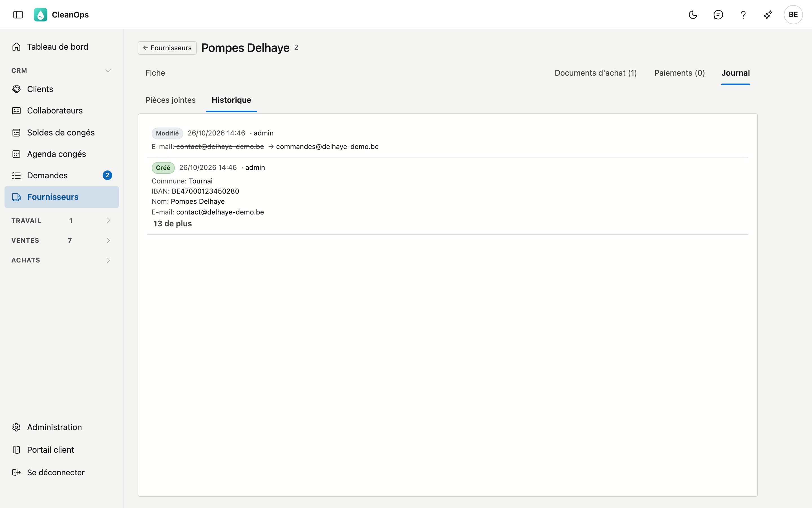Toggle the sidebar panel icon

[18, 15]
